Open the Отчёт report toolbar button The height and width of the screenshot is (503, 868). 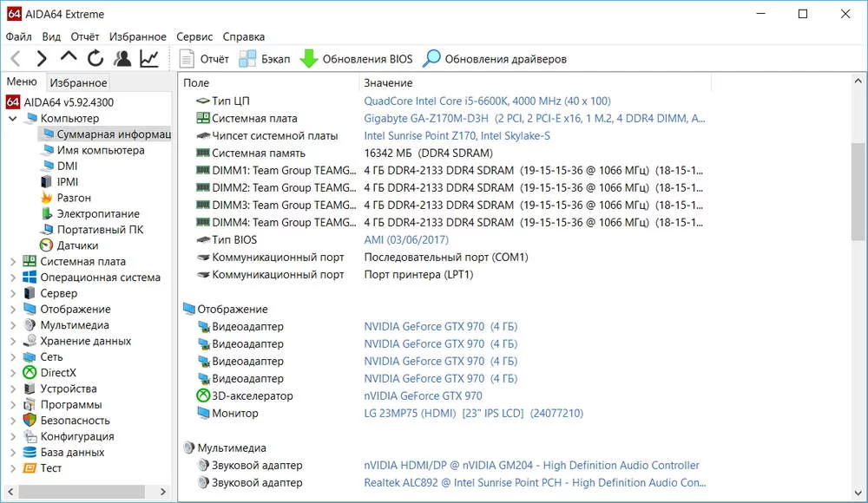point(204,59)
